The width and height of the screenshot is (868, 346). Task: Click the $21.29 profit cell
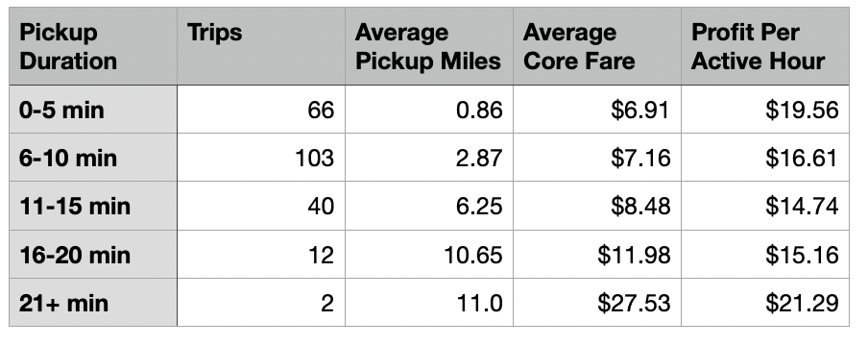point(765,303)
